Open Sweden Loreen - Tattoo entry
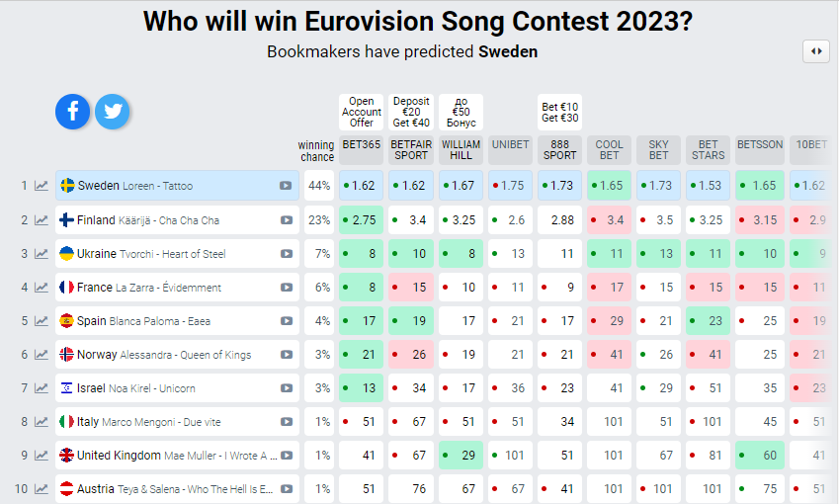Viewport: 839px width, 504px height. click(177, 186)
